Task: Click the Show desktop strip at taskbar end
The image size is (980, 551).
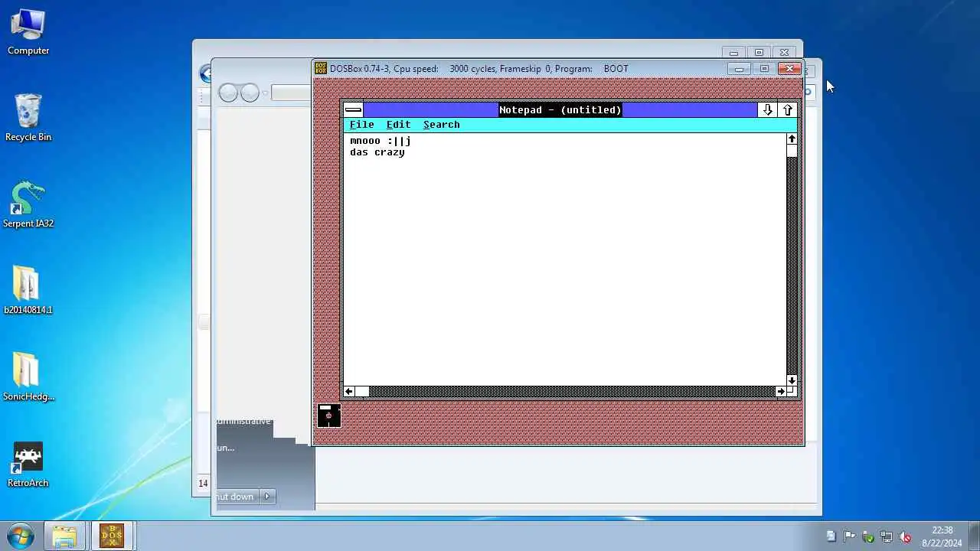Action: point(975,536)
